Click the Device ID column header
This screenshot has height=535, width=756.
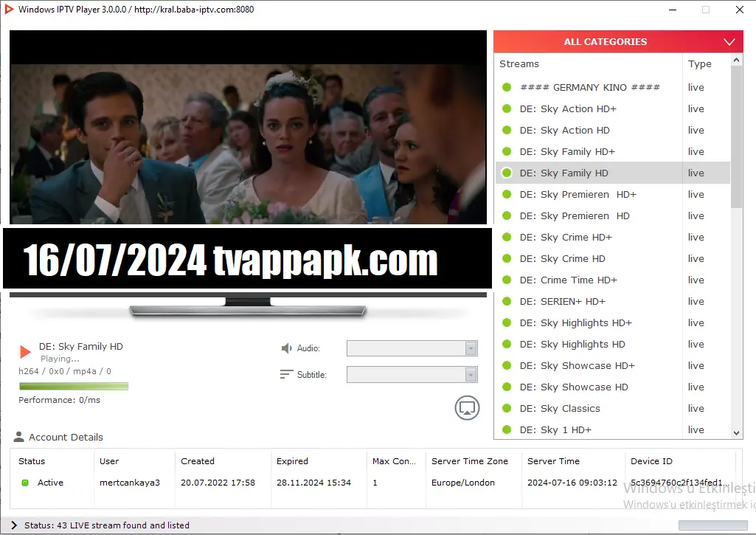coord(651,461)
